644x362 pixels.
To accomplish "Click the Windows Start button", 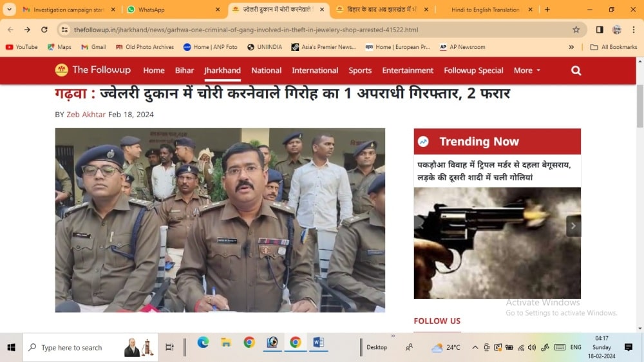I will [x=11, y=347].
